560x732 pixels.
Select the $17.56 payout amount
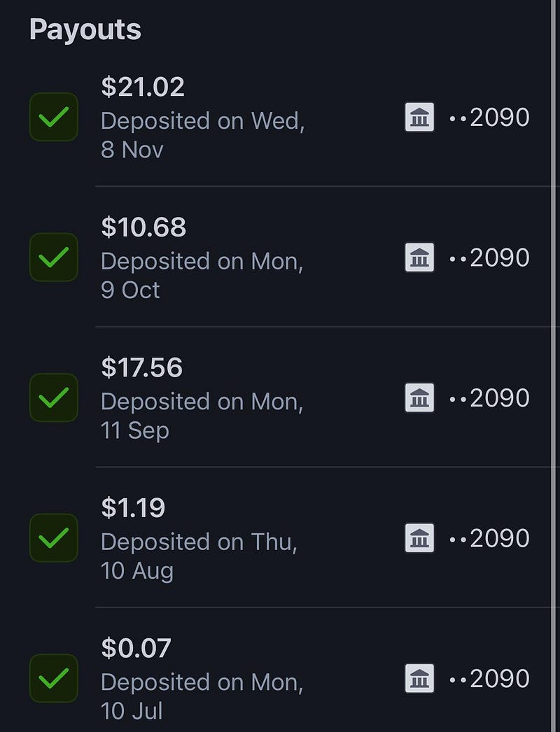pyautogui.click(x=141, y=367)
